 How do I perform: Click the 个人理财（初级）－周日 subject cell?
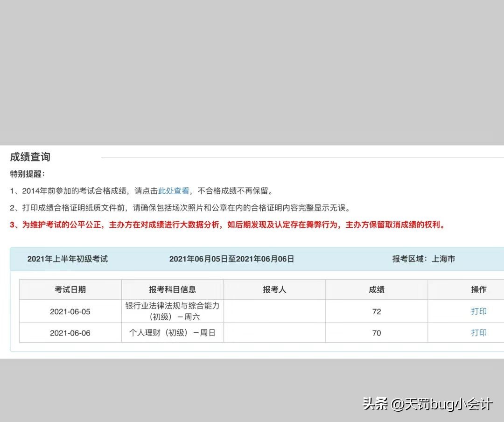coord(172,333)
